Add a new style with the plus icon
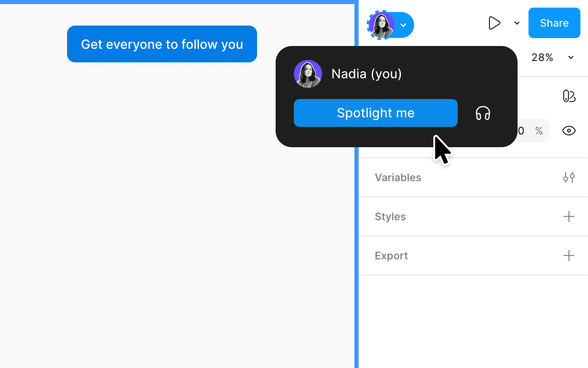This screenshot has width=588, height=368. point(569,216)
